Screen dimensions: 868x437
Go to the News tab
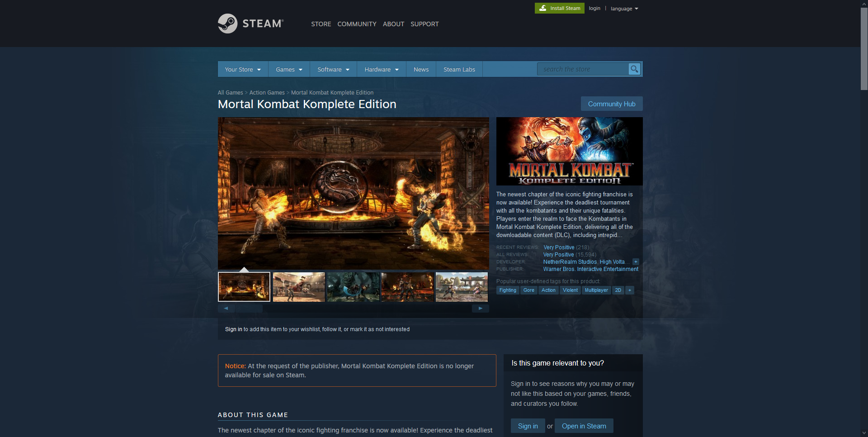pyautogui.click(x=421, y=69)
